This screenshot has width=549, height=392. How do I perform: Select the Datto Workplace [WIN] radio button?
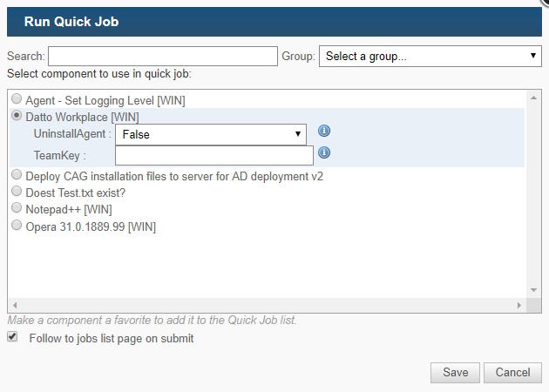(x=17, y=115)
